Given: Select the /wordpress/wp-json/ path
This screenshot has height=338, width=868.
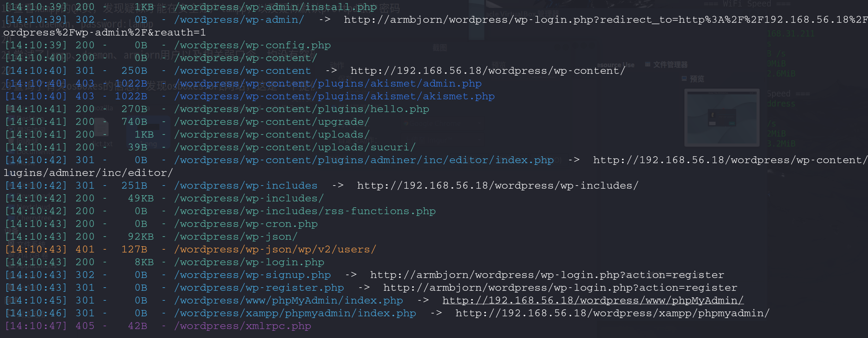Looking at the screenshot, I should click(x=236, y=237).
